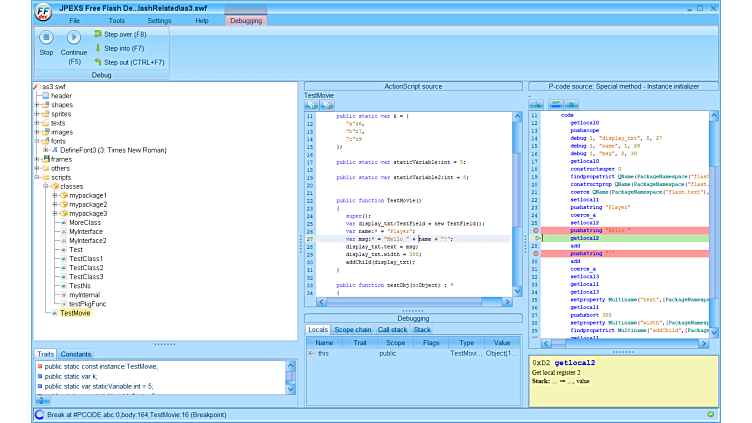The height and width of the screenshot is (423, 752).
Task: Toggle breakpoint on pushstring "!" line 29
Action: click(x=536, y=254)
